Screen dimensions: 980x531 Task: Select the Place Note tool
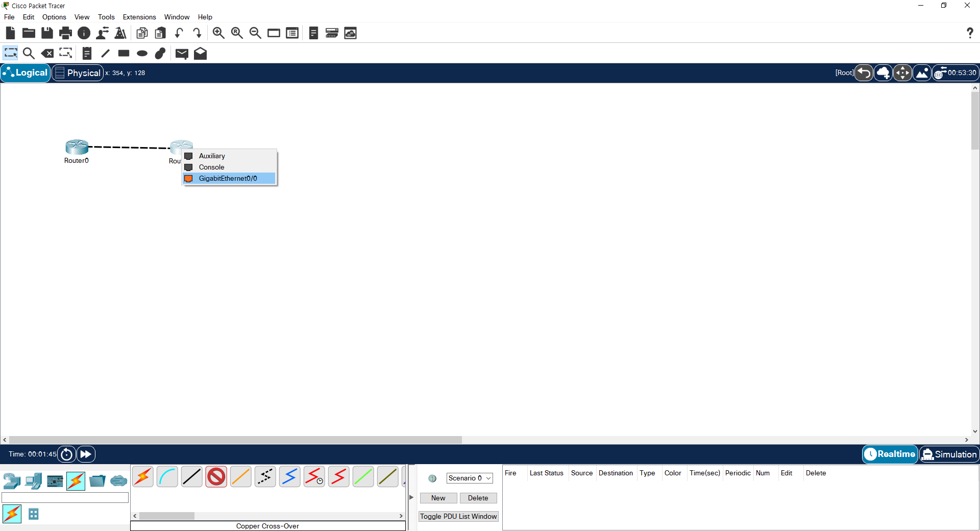click(87, 53)
